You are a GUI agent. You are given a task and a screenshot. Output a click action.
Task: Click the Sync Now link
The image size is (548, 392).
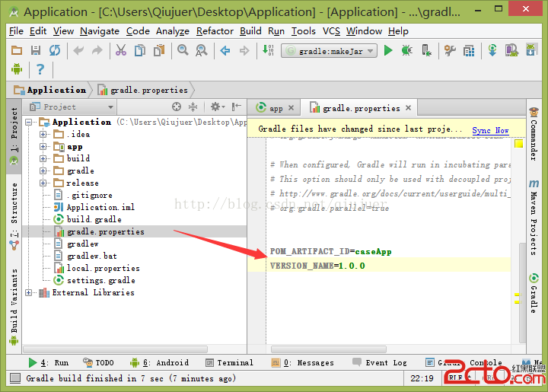coord(490,130)
